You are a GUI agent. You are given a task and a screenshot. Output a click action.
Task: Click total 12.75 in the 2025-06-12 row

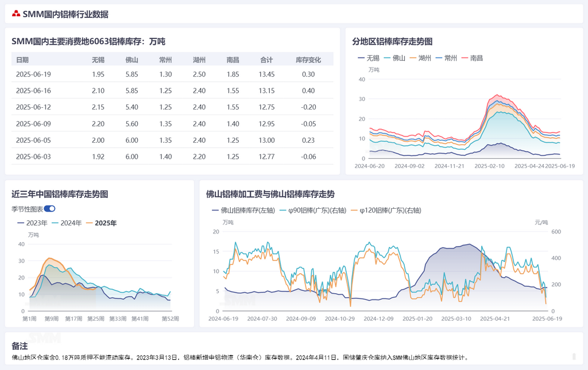[266, 107]
